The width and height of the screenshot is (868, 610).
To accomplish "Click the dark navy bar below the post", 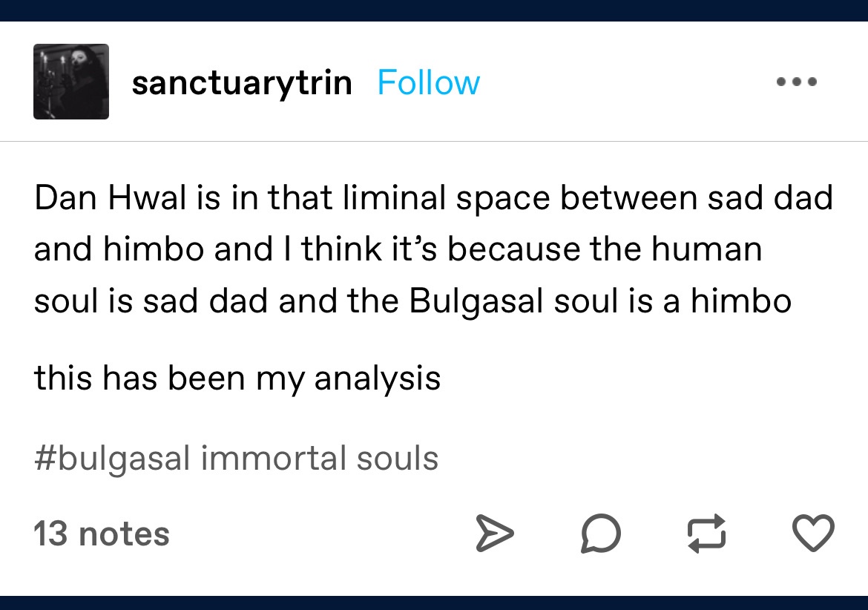I will pyautogui.click(x=434, y=602).
